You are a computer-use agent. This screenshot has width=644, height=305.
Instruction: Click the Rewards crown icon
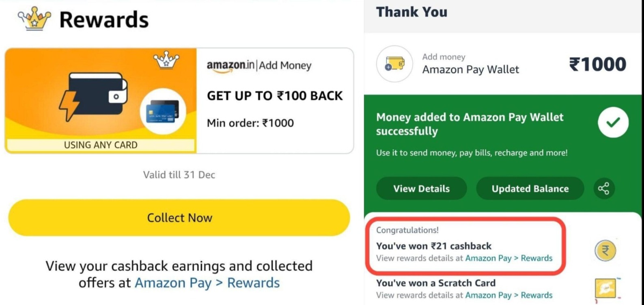point(34,19)
